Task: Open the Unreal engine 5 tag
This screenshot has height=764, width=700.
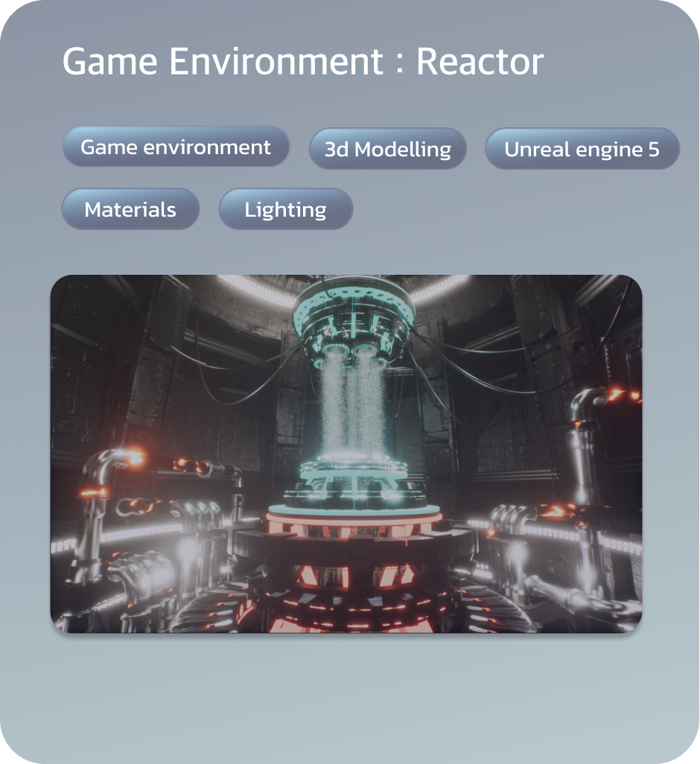Action: click(x=582, y=149)
